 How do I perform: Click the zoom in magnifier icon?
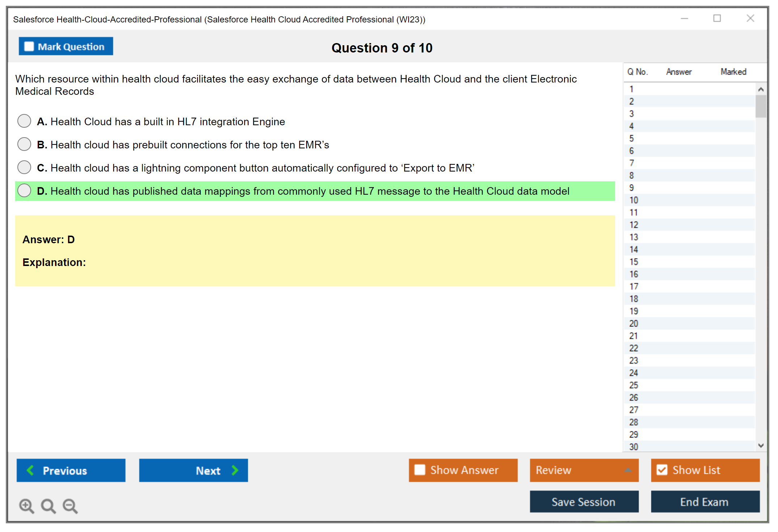pos(26,506)
